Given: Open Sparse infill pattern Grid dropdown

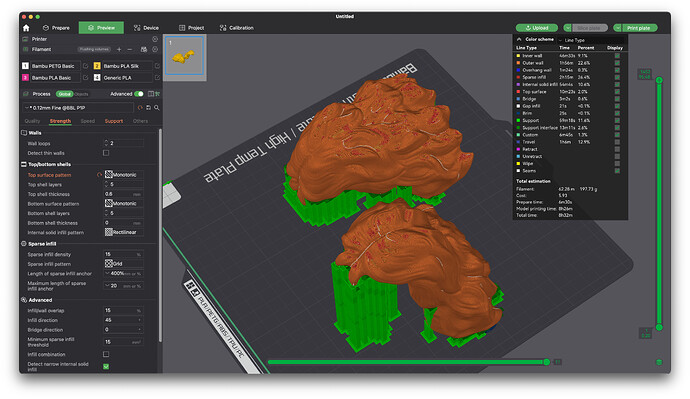Looking at the screenshot, I should click(124, 264).
